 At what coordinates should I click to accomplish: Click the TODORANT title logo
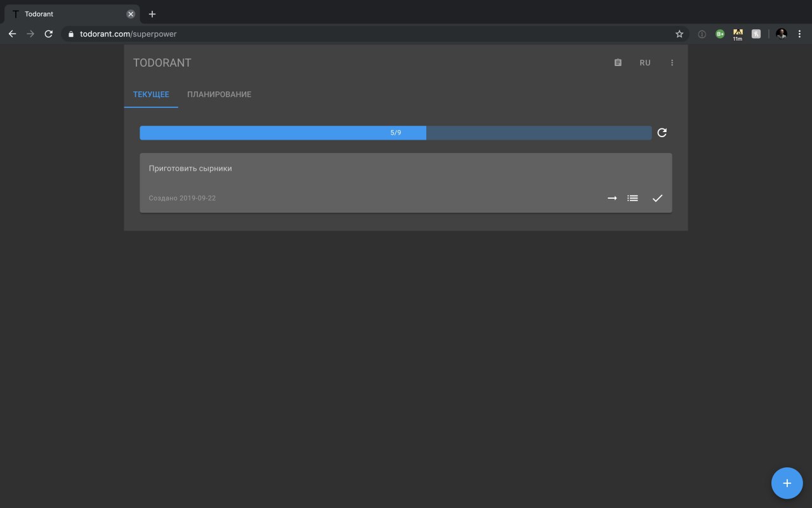[162, 63]
